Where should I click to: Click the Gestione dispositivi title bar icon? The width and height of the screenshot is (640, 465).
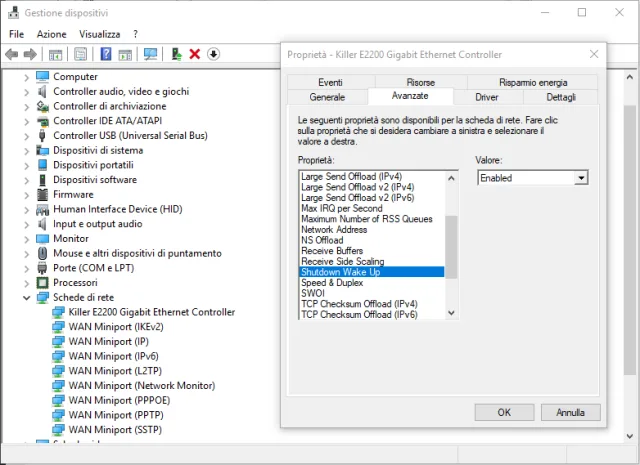click(13, 13)
